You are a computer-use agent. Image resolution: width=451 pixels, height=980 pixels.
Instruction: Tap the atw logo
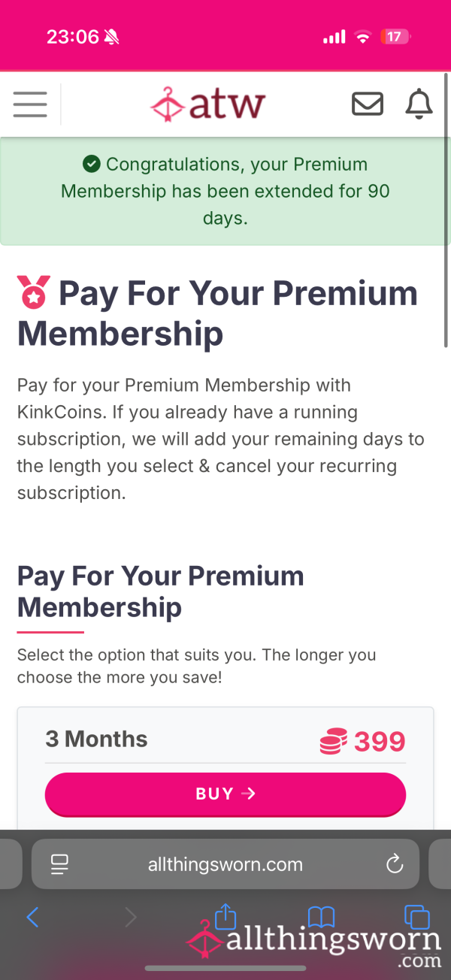tap(207, 104)
